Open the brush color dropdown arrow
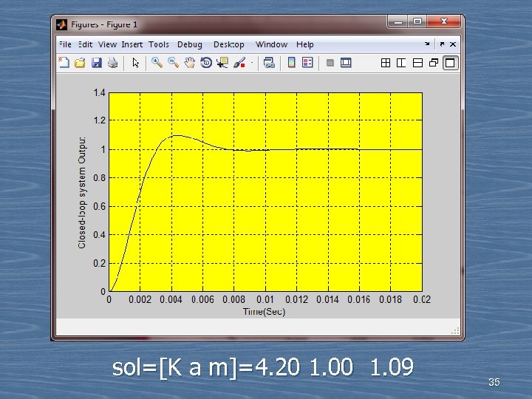 click(x=252, y=63)
